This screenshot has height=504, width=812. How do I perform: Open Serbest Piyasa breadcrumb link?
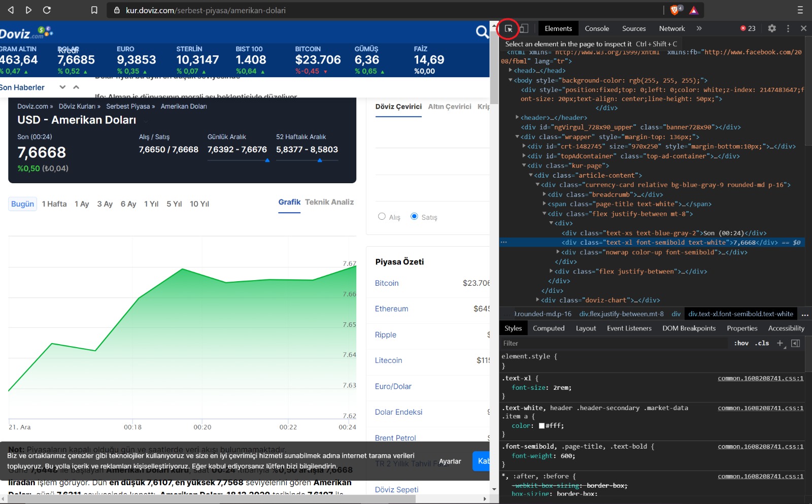tap(128, 107)
